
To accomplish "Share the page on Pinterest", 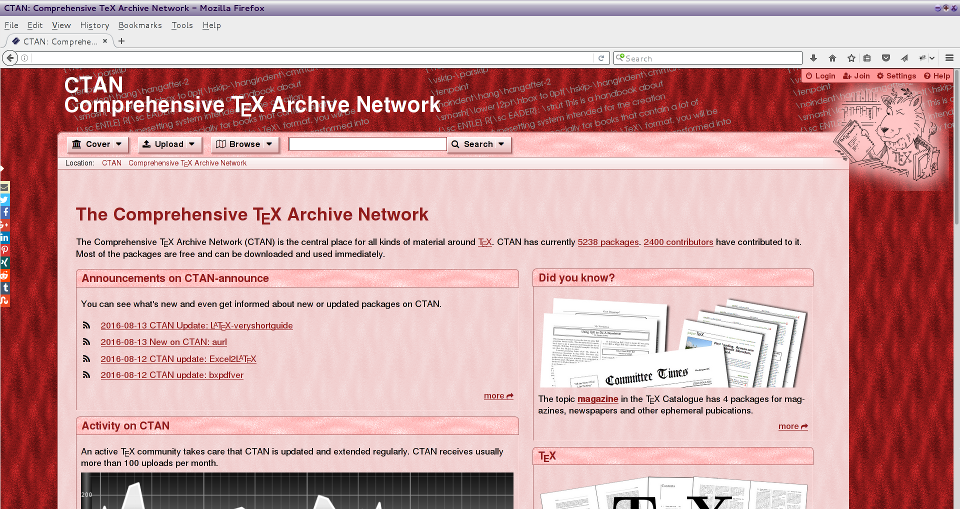I will coord(4,250).
